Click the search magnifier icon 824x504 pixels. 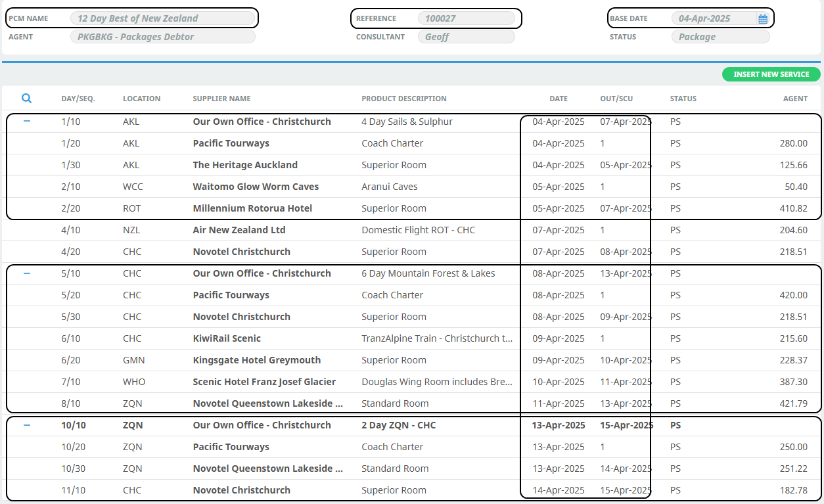point(26,99)
